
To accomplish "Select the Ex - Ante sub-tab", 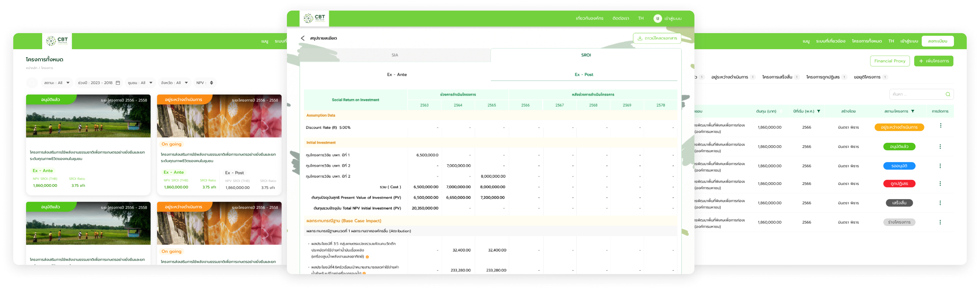I will pos(397,75).
